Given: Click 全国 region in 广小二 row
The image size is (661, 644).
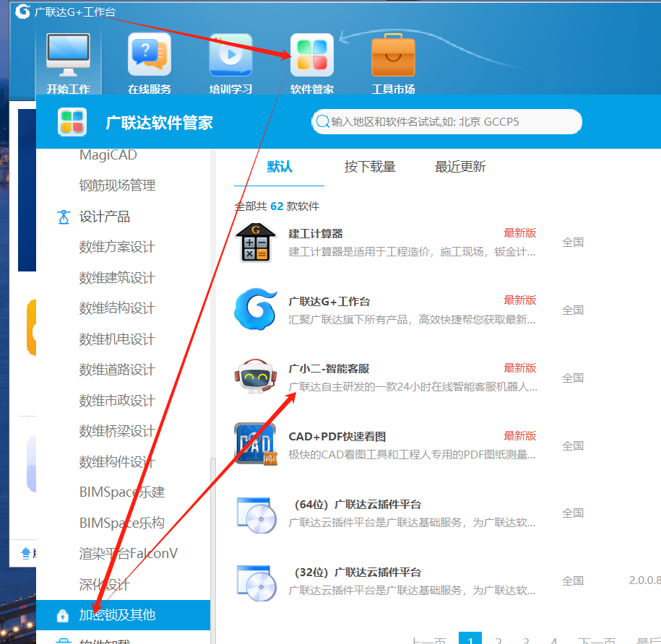Looking at the screenshot, I should pos(573,378).
